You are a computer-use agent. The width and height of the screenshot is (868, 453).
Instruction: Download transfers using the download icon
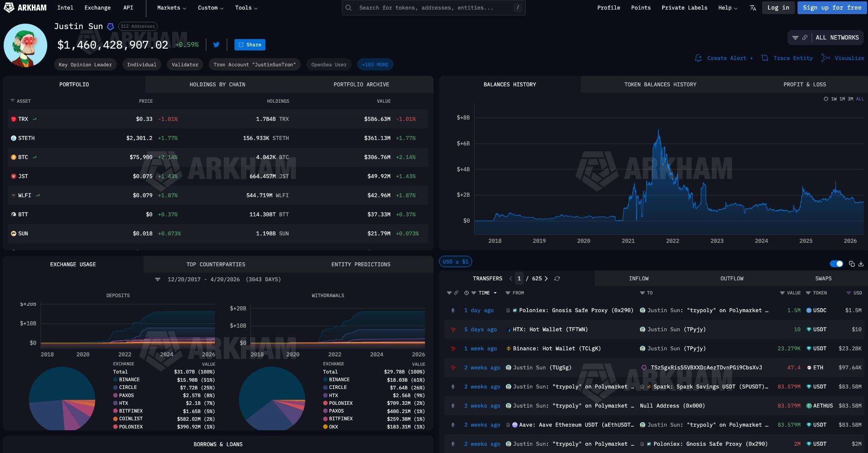[861, 264]
